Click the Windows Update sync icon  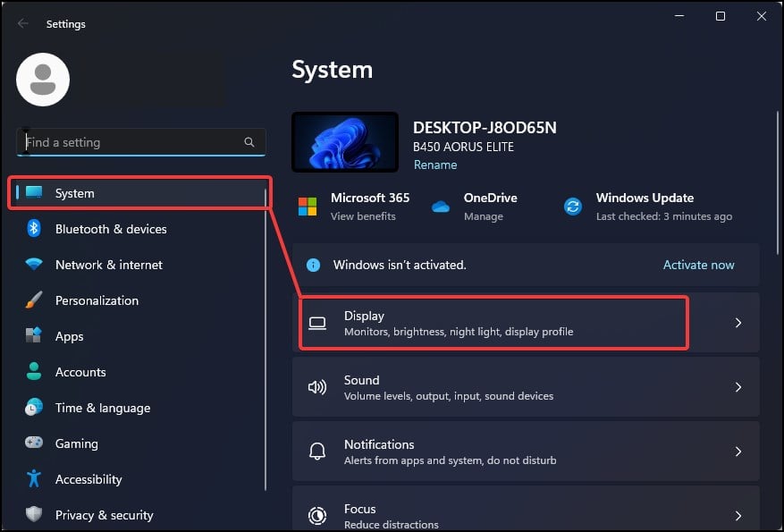(x=573, y=207)
